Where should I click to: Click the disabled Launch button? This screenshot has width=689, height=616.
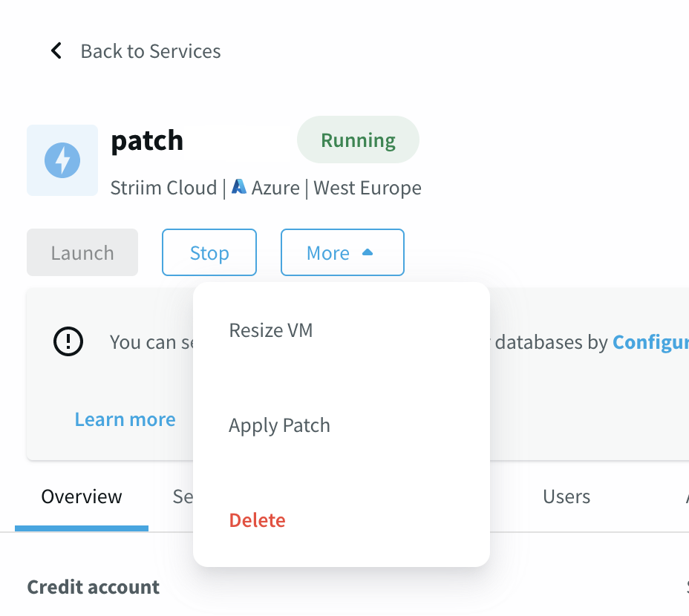pos(82,252)
